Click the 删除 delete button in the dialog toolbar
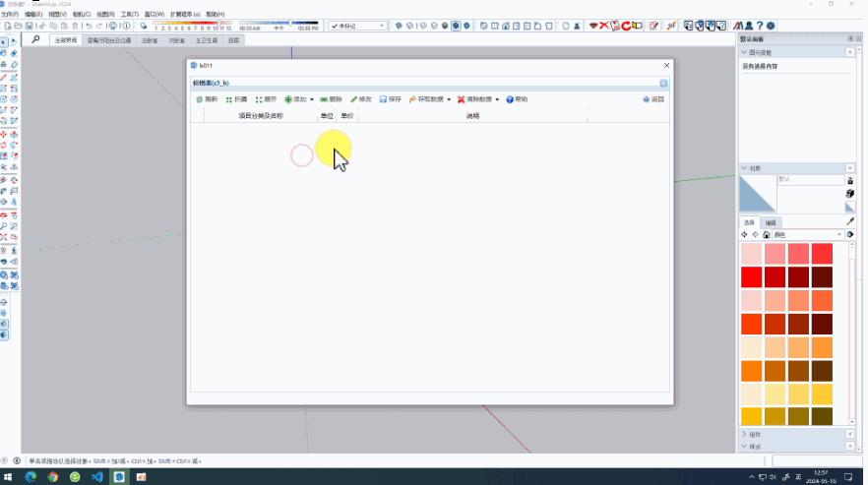Image resolution: width=868 pixels, height=485 pixels. click(x=331, y=99)
